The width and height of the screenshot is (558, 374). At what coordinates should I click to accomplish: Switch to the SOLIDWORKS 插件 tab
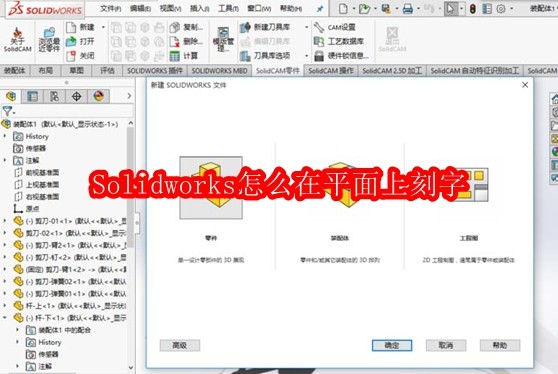click(x=155, y=70)
